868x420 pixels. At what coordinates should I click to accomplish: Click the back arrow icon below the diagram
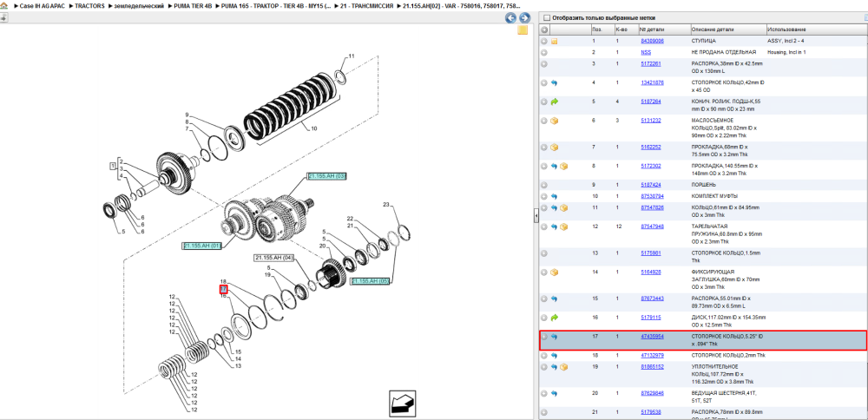pyautogui.click(x=403, y=404)
